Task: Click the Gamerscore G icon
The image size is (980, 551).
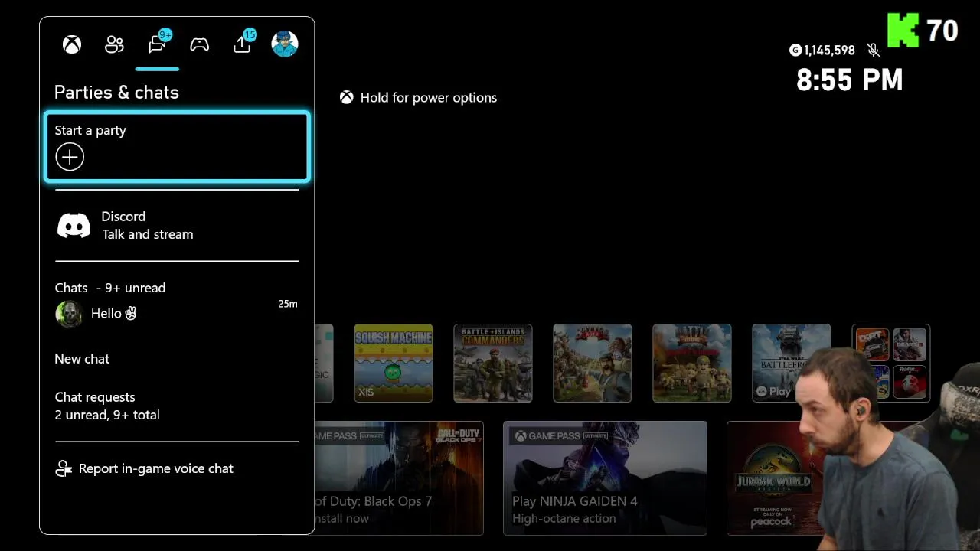Action: [795, 50]
